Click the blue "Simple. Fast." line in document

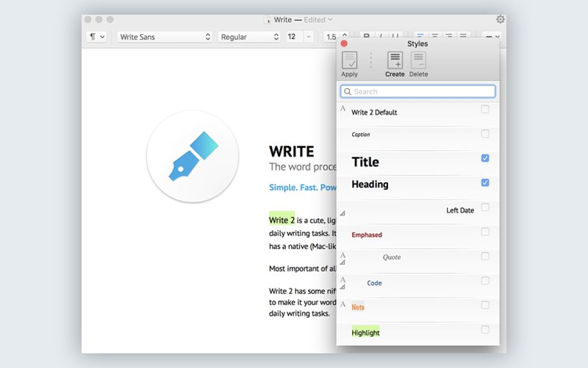tap(302, 188)
